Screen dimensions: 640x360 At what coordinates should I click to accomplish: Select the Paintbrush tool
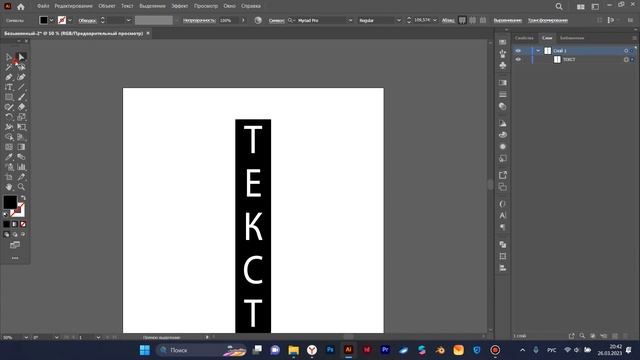coord(21,97)
